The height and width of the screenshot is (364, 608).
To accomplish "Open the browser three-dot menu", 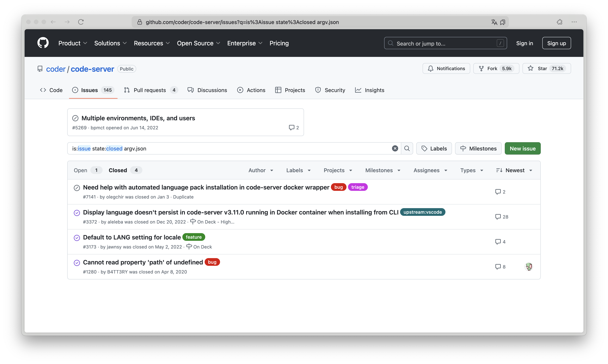I will (x=574, y=22).
